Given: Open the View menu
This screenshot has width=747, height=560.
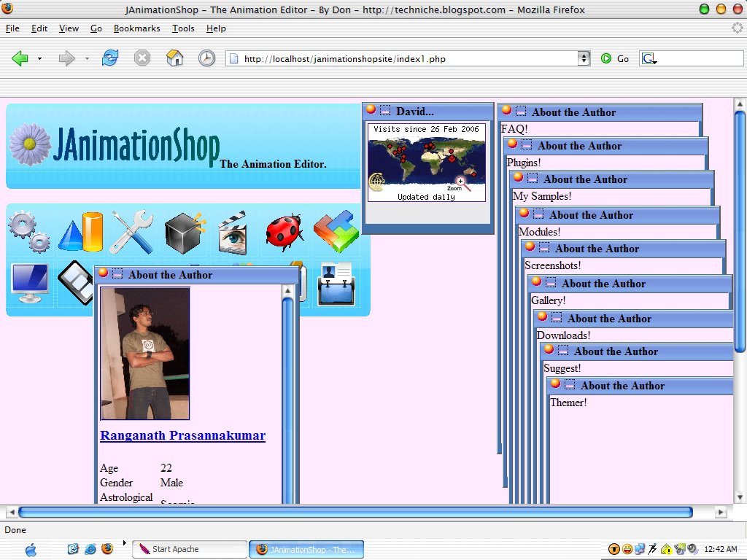Looking at the screenshot, I should [x=69, y=28].
